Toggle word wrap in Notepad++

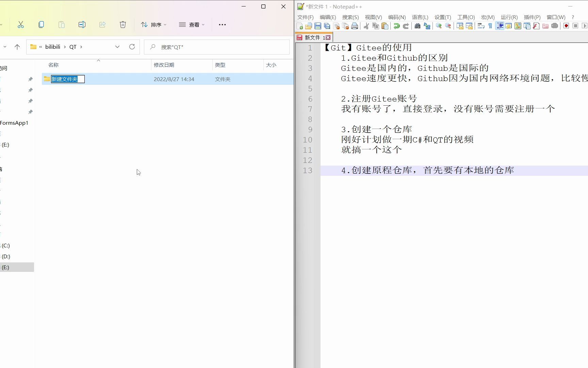click(481, 26)
